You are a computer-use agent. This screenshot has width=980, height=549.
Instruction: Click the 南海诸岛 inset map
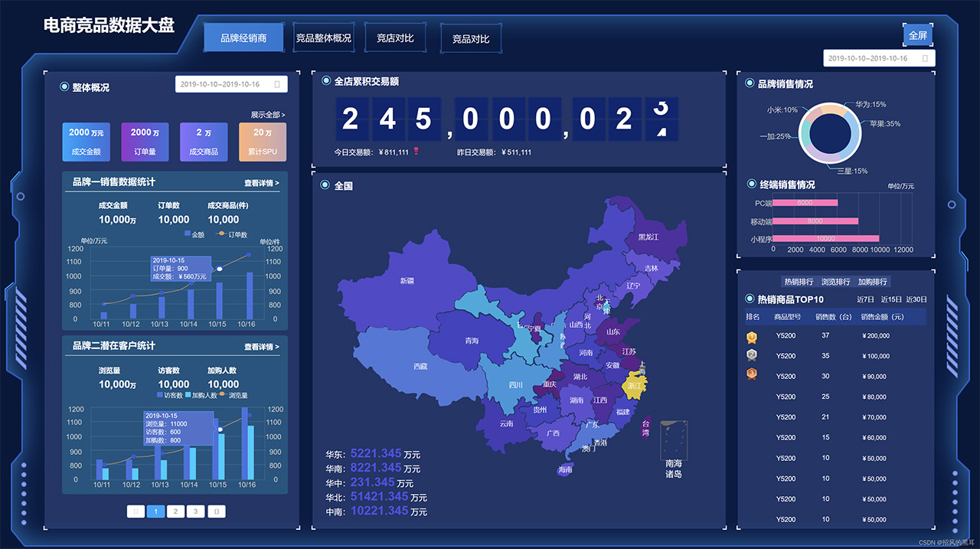click(x=673, y=439)
